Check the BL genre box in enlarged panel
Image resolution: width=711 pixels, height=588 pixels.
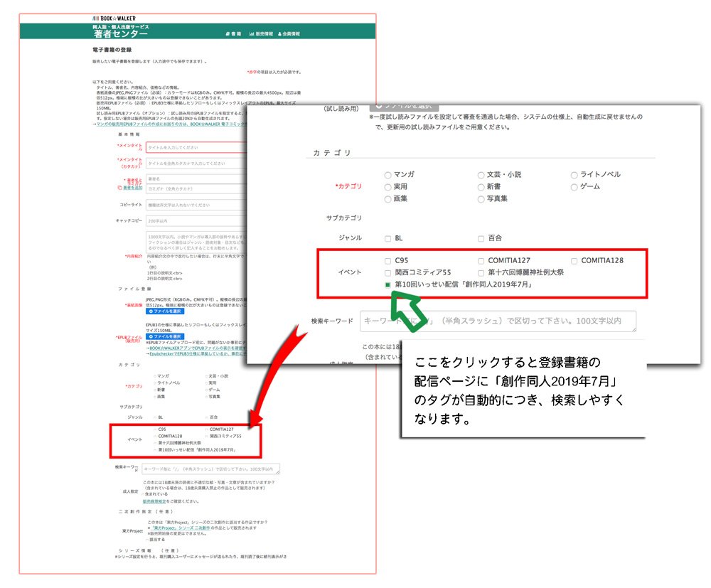tap(387, 238)
